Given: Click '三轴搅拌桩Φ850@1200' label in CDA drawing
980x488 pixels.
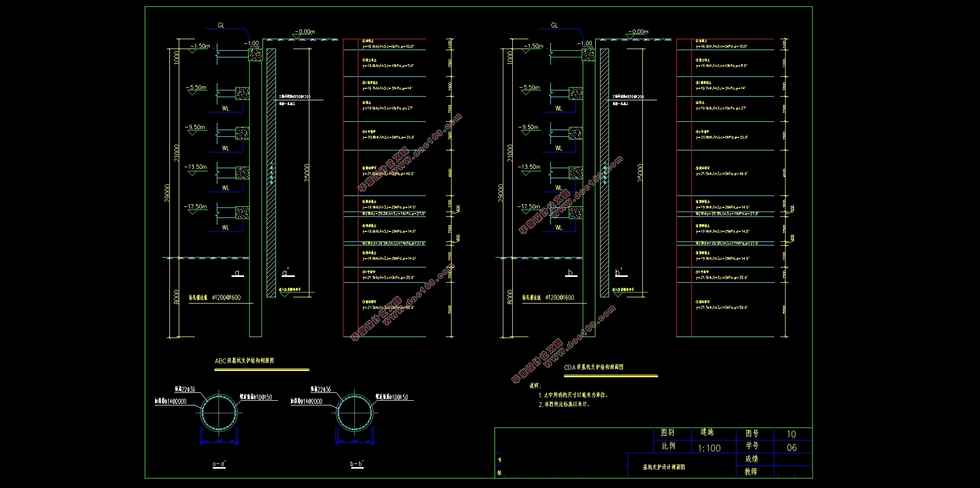Looking at the screenshot, I should point(628,97).
